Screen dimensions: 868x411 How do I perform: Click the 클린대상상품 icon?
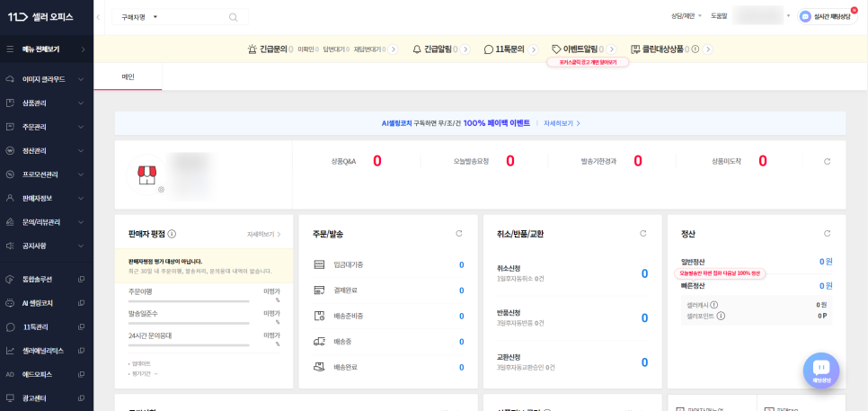coord(635,49)
